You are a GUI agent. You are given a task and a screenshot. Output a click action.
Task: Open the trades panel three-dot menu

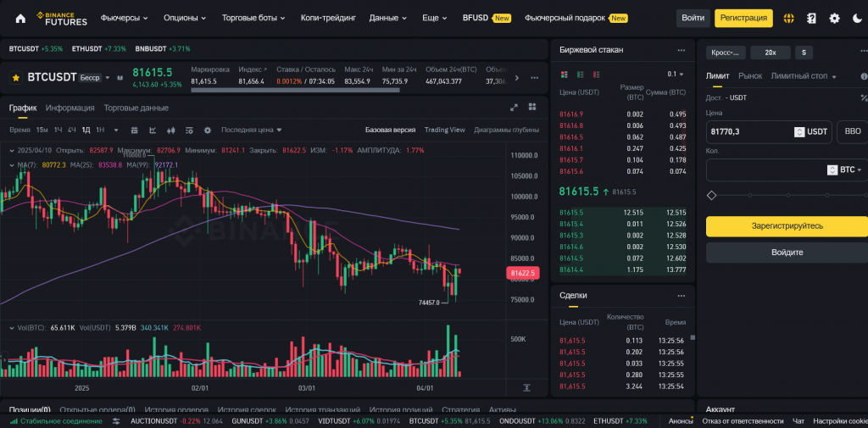pos(682,296)
